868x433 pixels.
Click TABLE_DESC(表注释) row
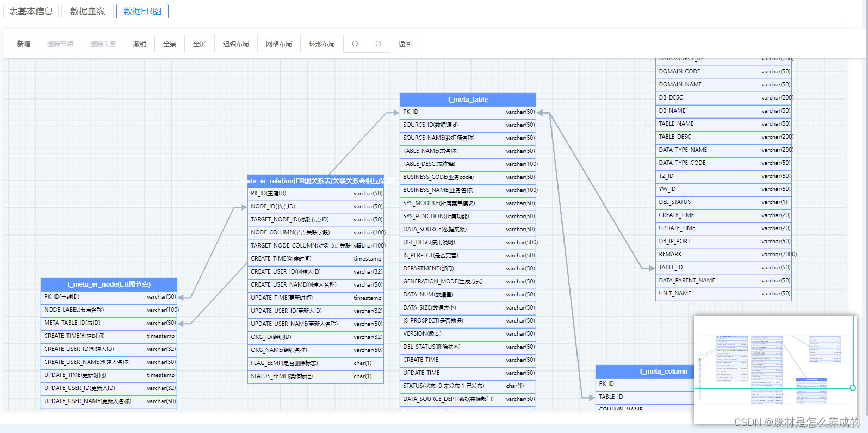(x=468, y=164)
